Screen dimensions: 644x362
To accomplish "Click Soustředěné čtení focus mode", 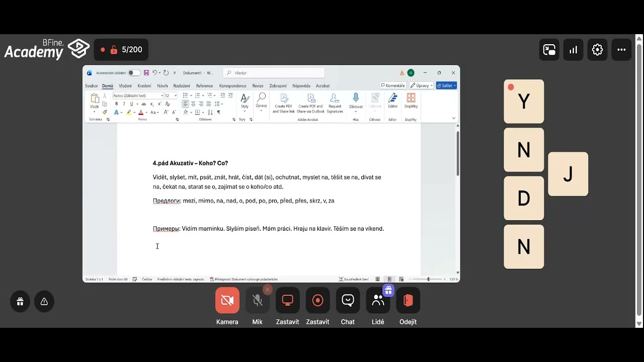I will click(355, 279).
